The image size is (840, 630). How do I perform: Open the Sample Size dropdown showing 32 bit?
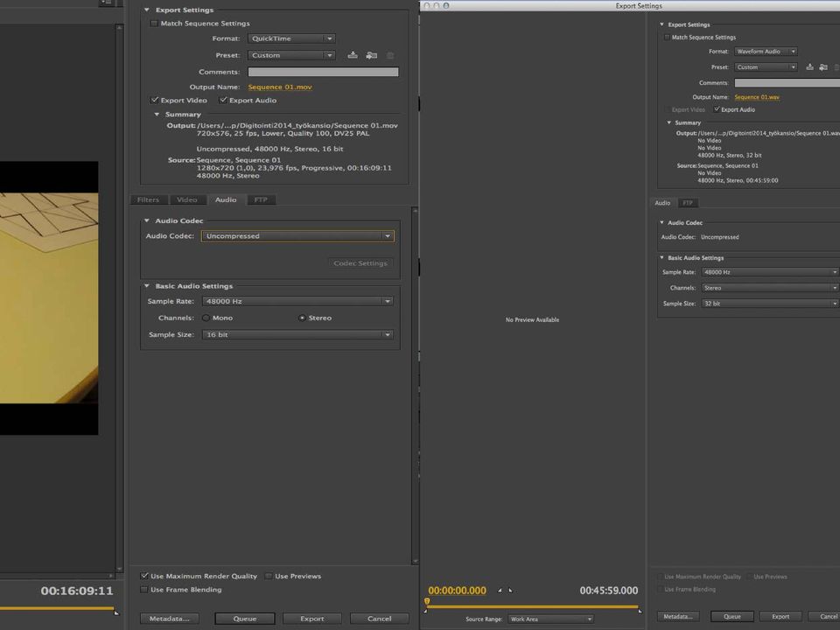pyautogui.click(x=770, y=304)
